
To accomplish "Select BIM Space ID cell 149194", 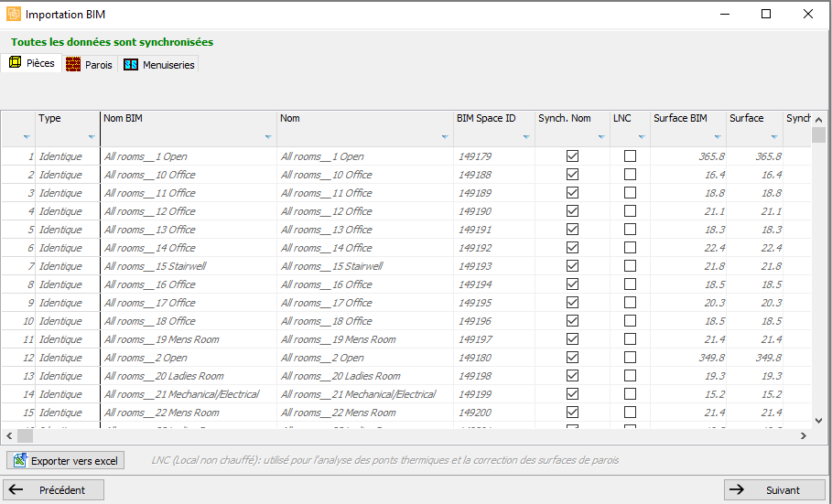I will 494,284.
